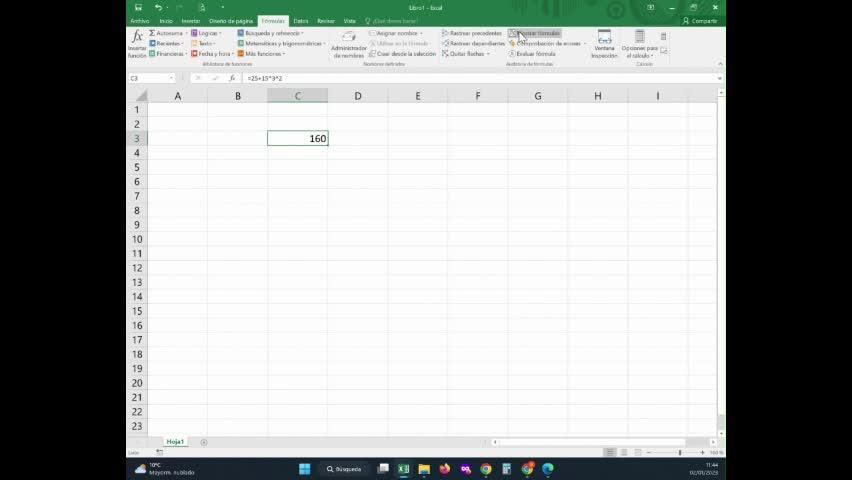The width and height of the screenshot is (852, 480).
Task: Open the Archivo tab
Action: [140, 21]
